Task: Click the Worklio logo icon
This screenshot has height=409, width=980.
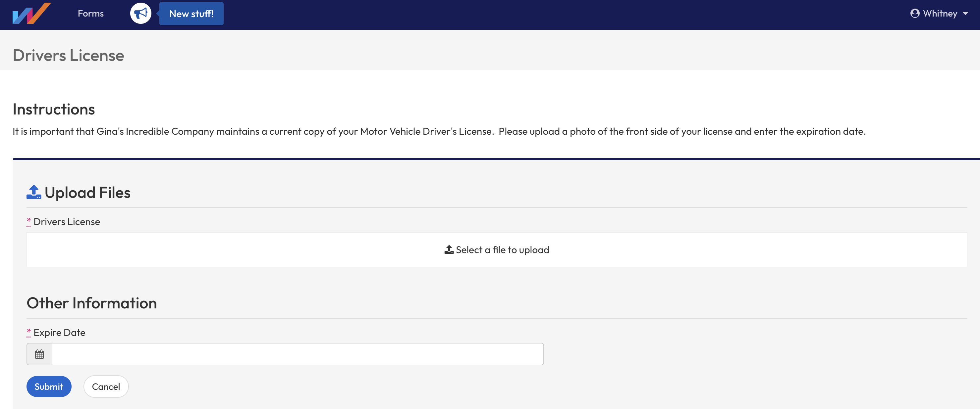Action: pyautogui.click(x=32, y=14)
